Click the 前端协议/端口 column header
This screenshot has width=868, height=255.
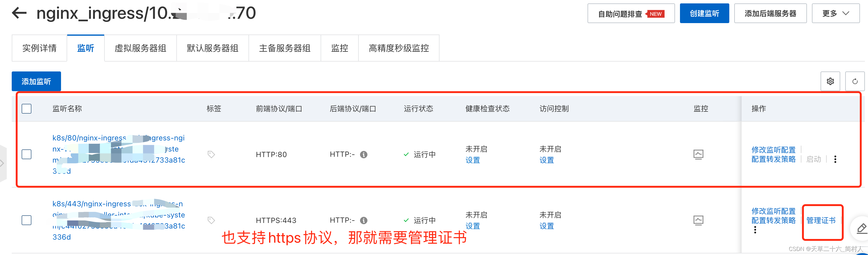tap(279, 108)
